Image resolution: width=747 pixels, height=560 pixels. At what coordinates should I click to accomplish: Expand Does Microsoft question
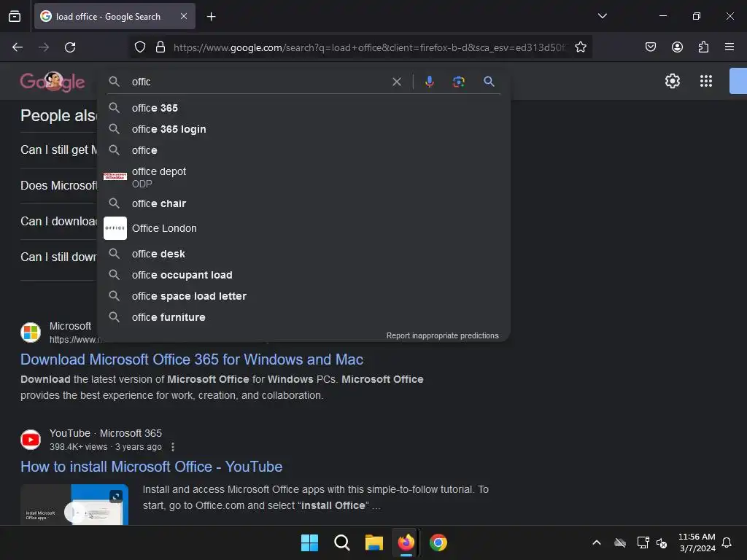pyautogui.click(x=58, y=186)
